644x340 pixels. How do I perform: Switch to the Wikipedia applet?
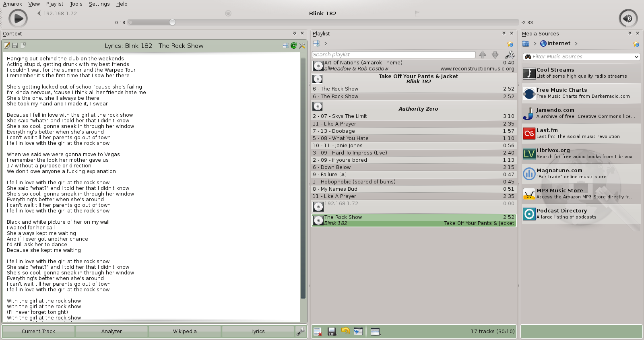pos(185,331)
